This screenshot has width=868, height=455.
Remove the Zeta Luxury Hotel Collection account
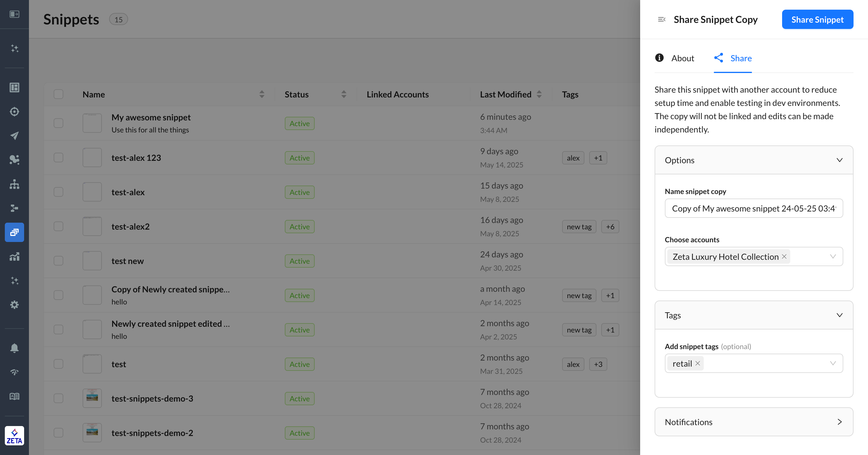pos(784,257)
